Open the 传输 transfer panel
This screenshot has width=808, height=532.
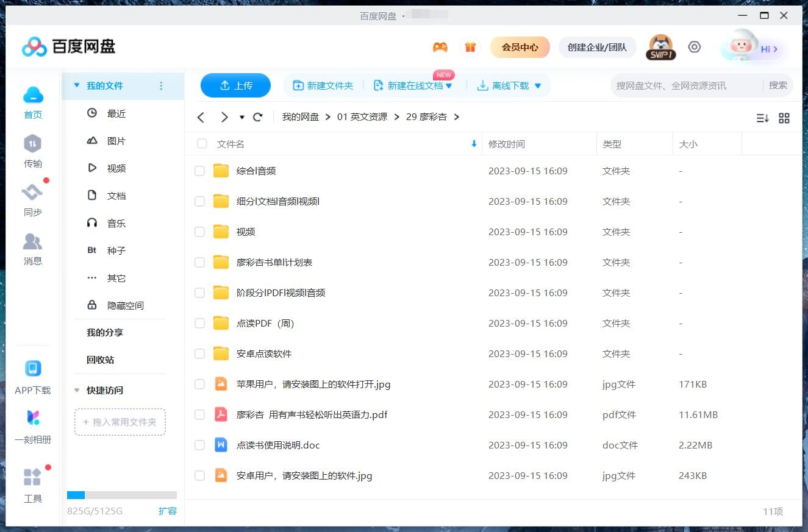32,151
